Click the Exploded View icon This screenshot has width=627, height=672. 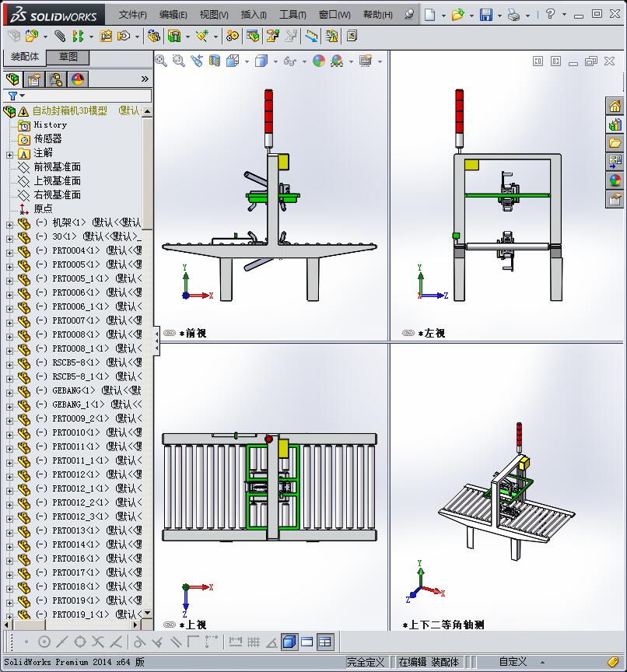point(272,36)
